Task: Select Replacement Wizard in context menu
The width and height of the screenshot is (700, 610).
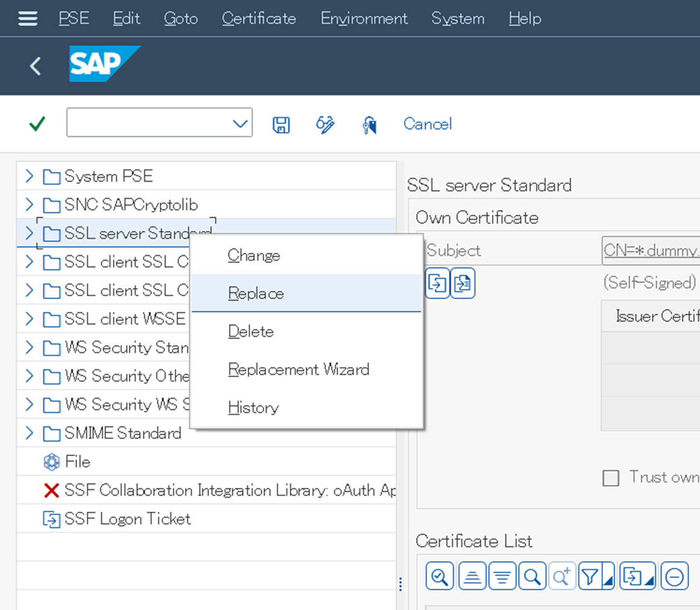Action: (x=298, y=369)
